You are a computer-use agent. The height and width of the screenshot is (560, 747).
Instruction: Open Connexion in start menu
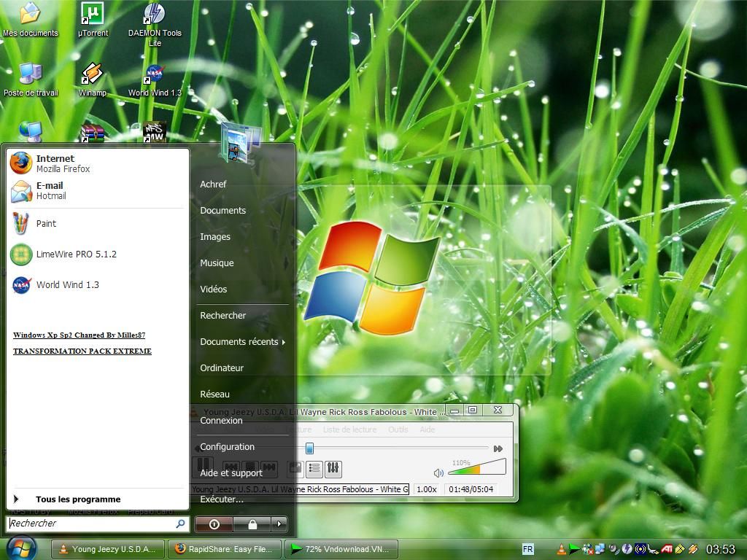click(221, 420)
